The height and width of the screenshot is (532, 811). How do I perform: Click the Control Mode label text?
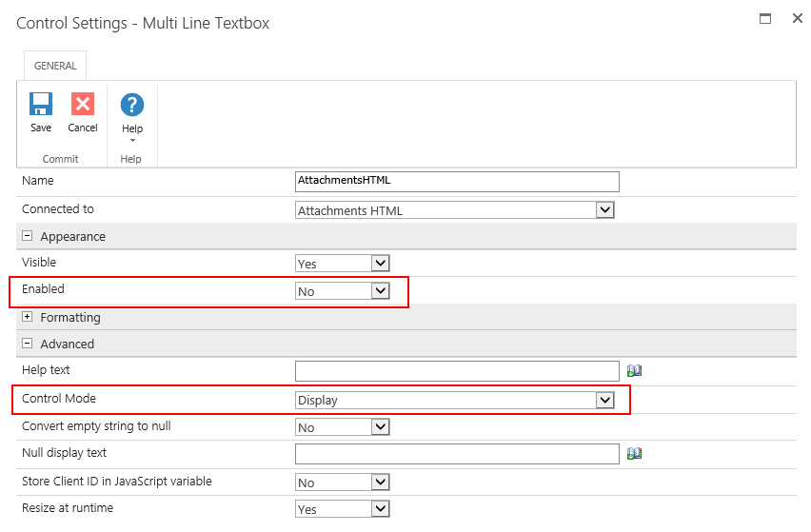coord(59,398)
